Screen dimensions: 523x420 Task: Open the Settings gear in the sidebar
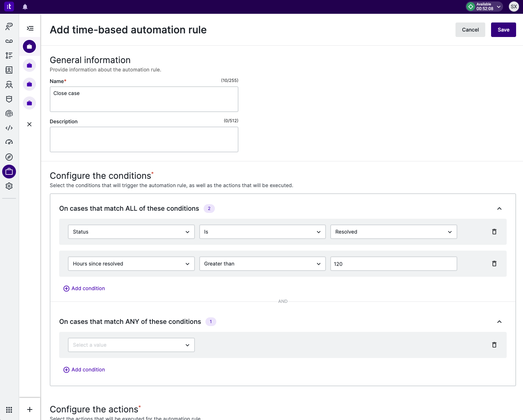[x=9, y=186]
